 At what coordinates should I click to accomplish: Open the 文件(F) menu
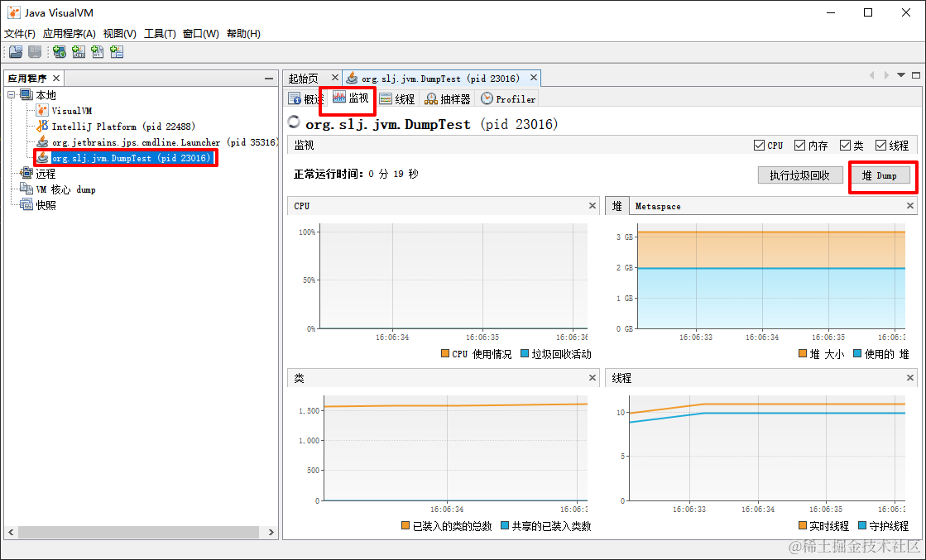click(x=20, y=34)
